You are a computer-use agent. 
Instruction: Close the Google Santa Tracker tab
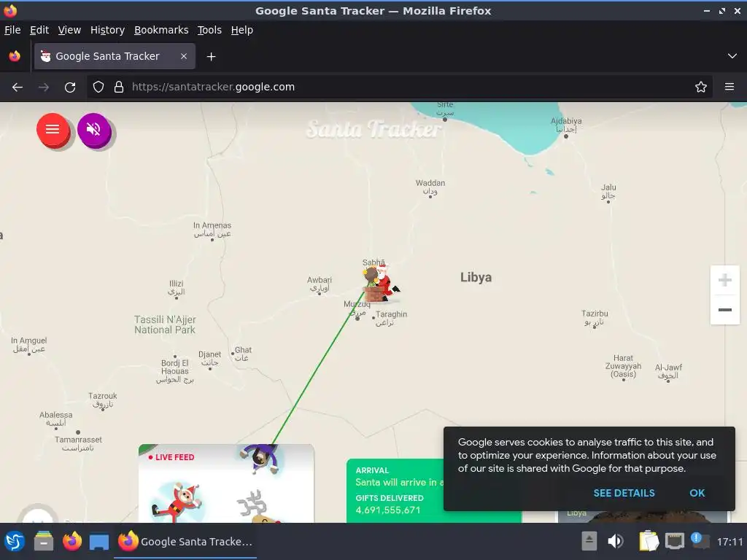pos(184,56)
